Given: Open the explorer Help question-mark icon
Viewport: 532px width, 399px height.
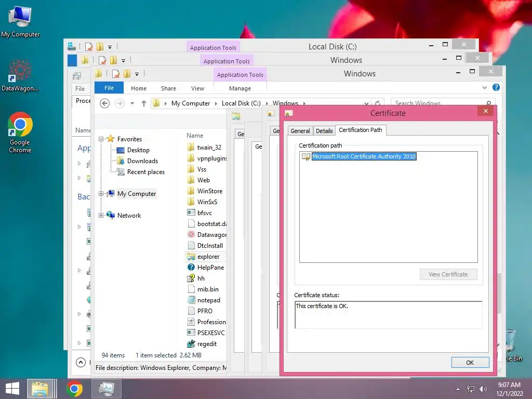Looking at the screenshot, I should 496,87.
